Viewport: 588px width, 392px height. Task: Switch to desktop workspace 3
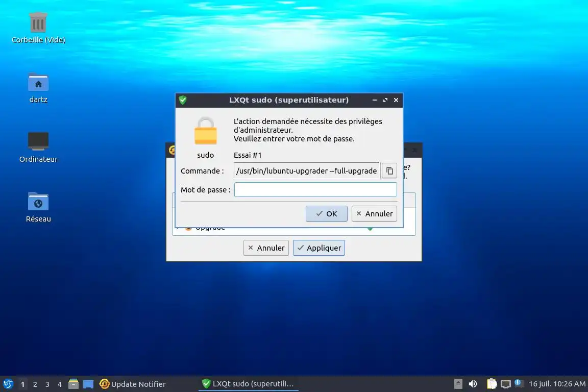click(47, 384)
